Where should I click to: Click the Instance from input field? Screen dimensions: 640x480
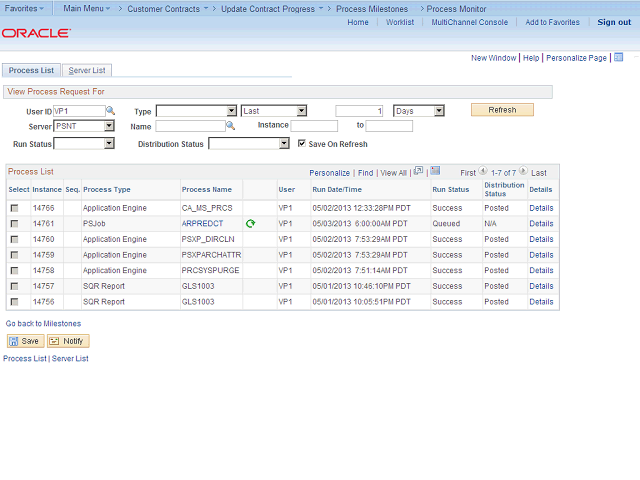pos(313,127)
